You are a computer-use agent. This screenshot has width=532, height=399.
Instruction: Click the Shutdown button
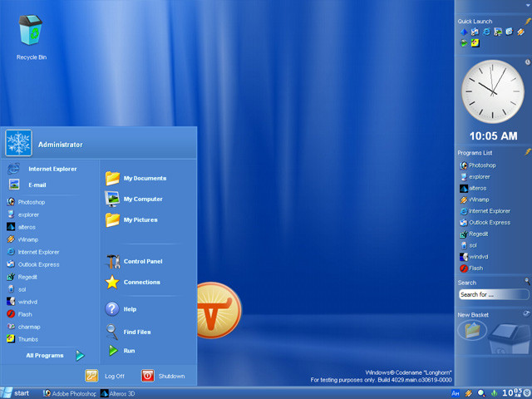[163, 376]
